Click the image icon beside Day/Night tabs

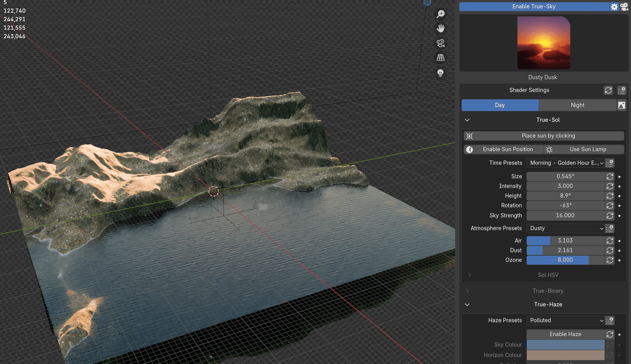[622, 105]
